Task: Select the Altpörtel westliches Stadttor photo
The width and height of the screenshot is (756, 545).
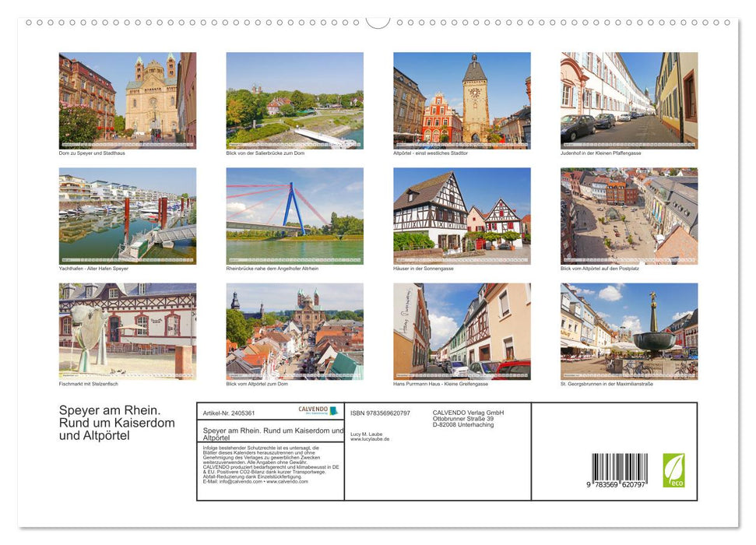Action: pyautogui.click(x=462, y=100)
